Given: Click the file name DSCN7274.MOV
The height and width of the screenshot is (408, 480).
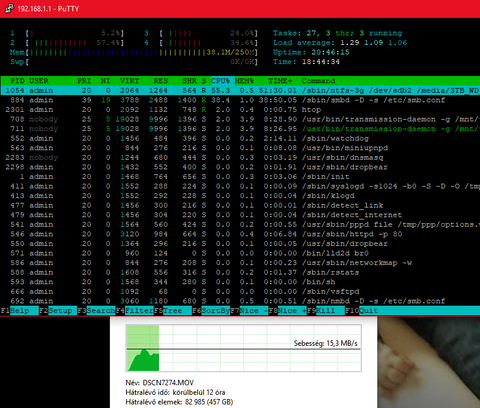Looking at the screenshot, I should tap(168, 383).
